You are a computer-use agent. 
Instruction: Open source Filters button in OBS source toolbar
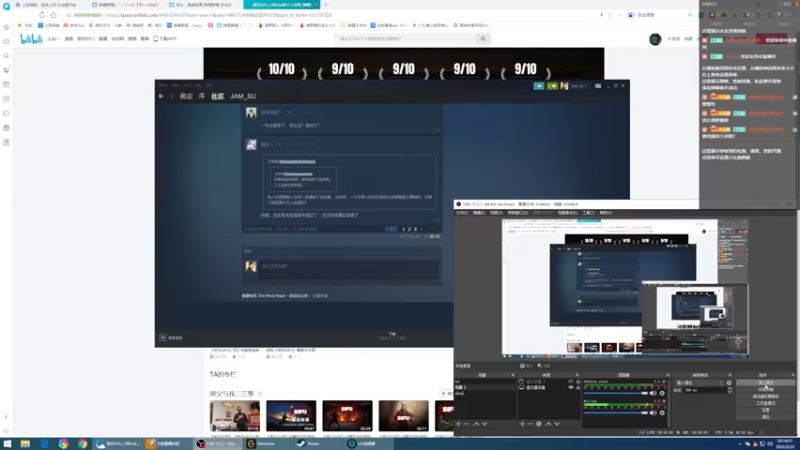[x=544, y=366]
